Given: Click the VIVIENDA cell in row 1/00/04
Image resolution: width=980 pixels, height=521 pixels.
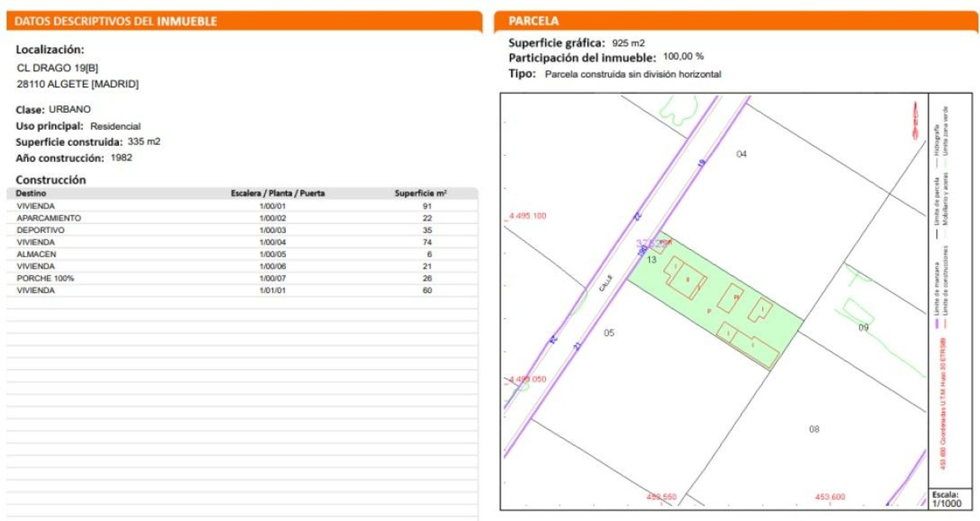Looking at the screenshot, I should tap(36, 242).
